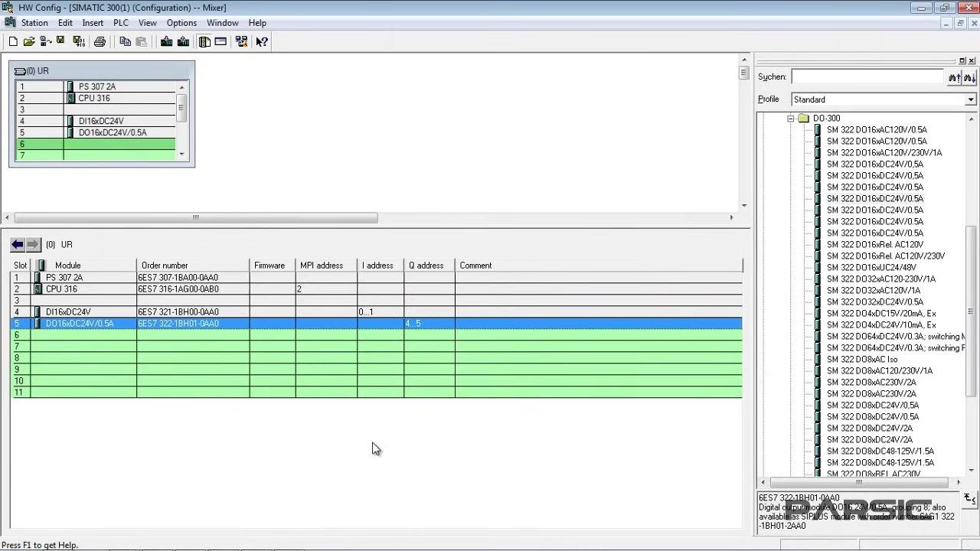980x551 pixels.
Task: Click the Download to Module icon
Action: 166,41
